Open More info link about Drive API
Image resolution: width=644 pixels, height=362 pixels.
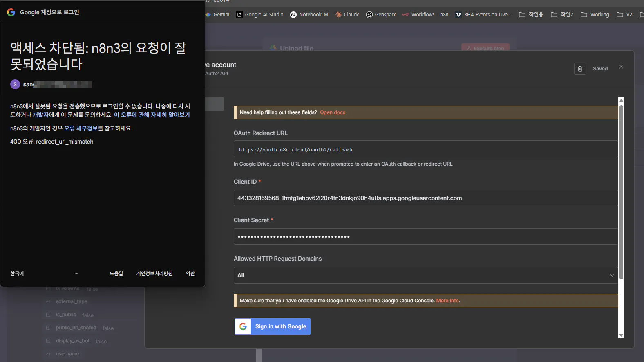[x=447, y=301]
